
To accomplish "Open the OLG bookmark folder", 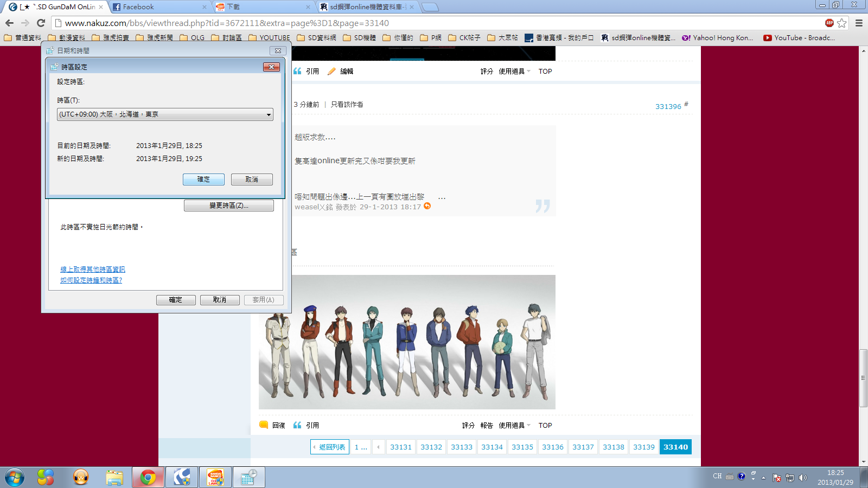I will coord(192,37).
